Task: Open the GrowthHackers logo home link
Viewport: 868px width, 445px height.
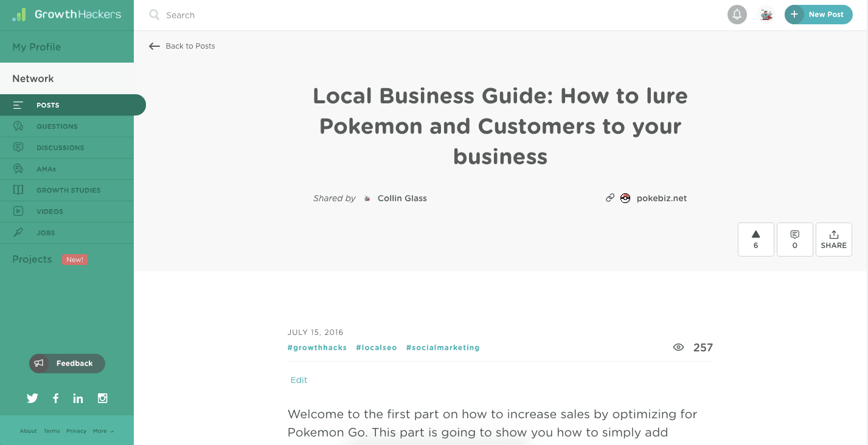Action: tap(66, 15)
